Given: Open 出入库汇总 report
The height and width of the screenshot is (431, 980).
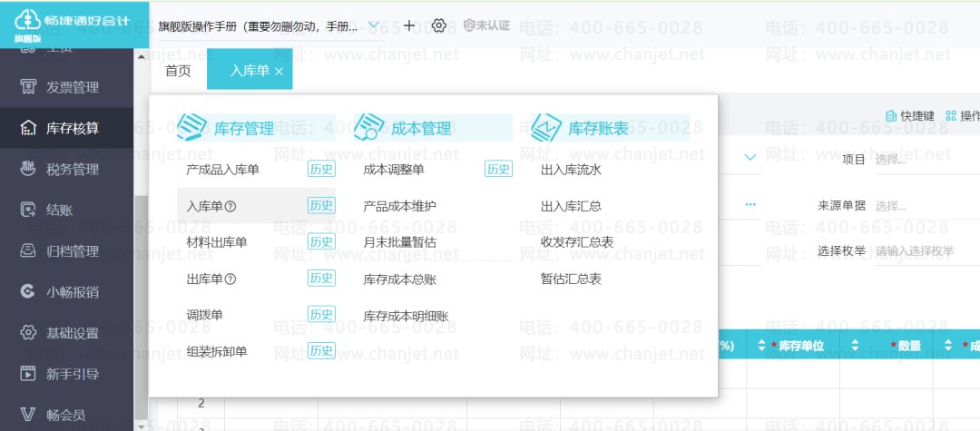Looking at the screenshot, I should 571,206.
